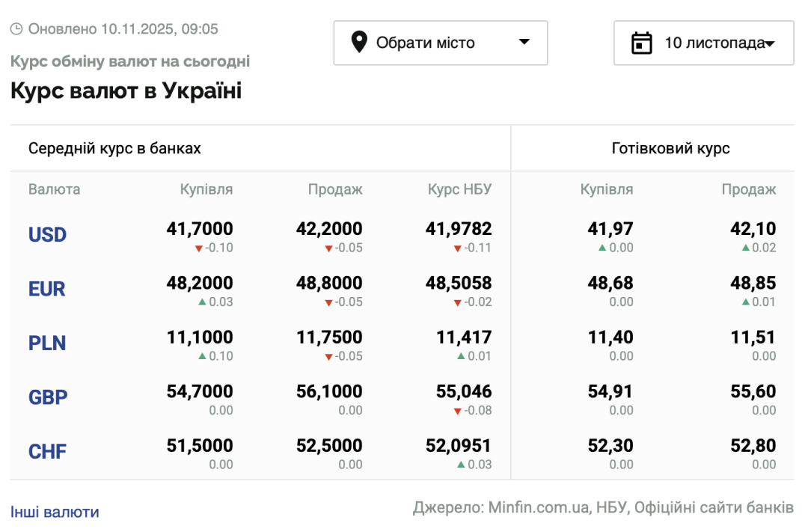Image resolution: width=808 pixels, height=532 pixels.
Task: Click the 'Валюта' column header
Action: (54, 189)
